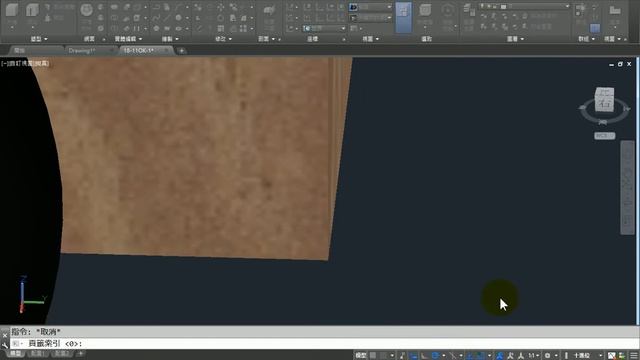The height and width of the screenshot is (360, 640).
Task: Expand the 修改 panel
Action: 223,39
